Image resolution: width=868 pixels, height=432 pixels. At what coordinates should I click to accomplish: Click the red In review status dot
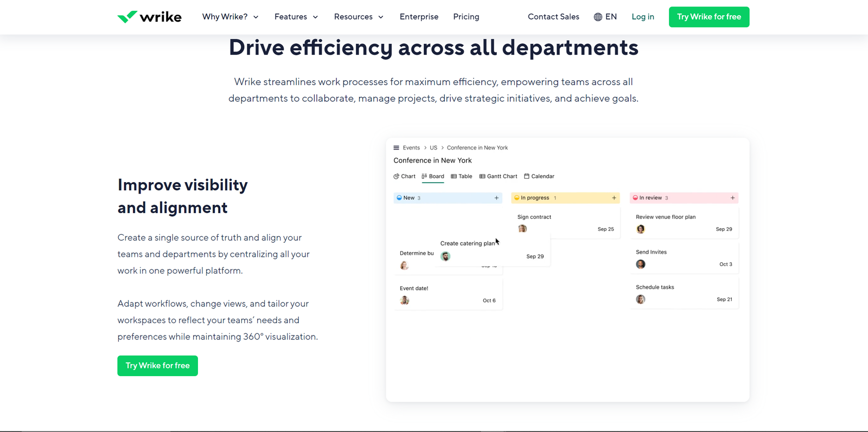(635, 198)
